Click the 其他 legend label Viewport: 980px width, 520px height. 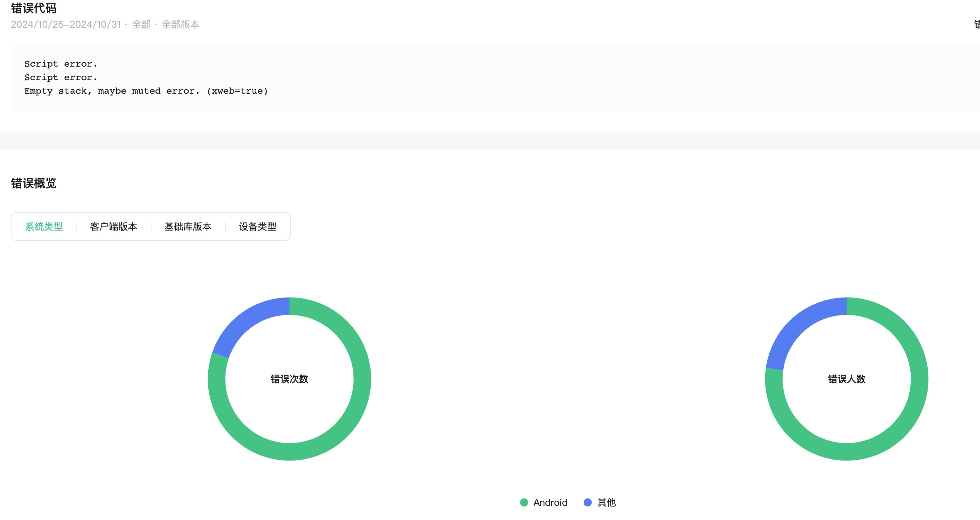(606, 502)
